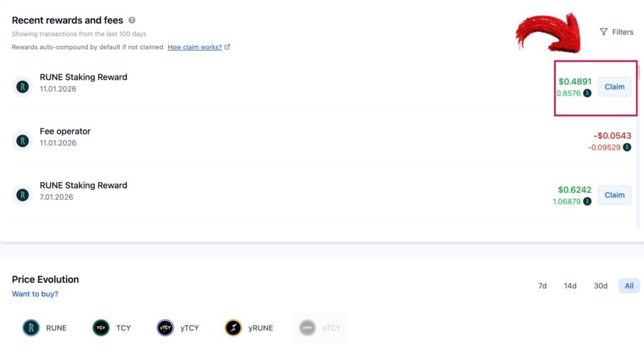Enable the greyed-out sTCY series

click(x=320, y=328)
